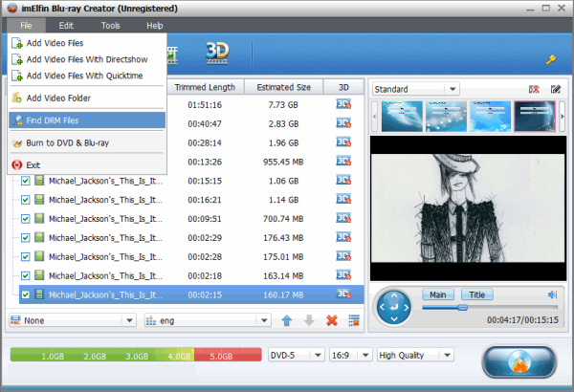Image resolution: width=574 pixels, height=392 pixels.
Task: Uncheck the video with length 00:02:29
Action: [25, 238]
